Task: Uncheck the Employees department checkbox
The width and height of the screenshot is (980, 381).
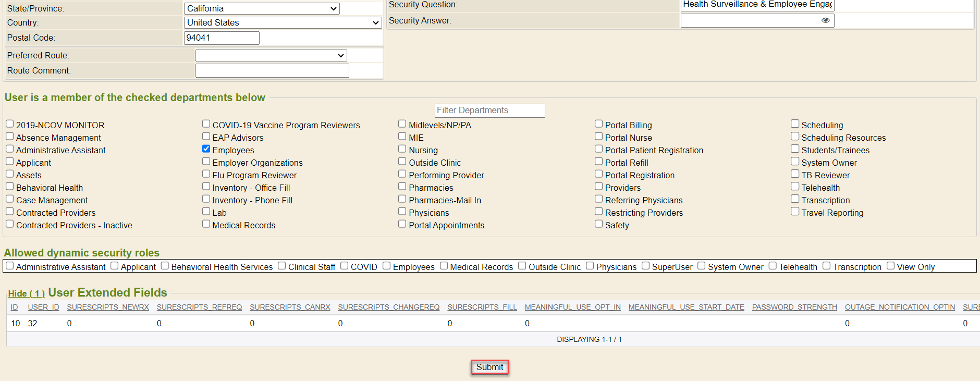Action: click(206, 149)
